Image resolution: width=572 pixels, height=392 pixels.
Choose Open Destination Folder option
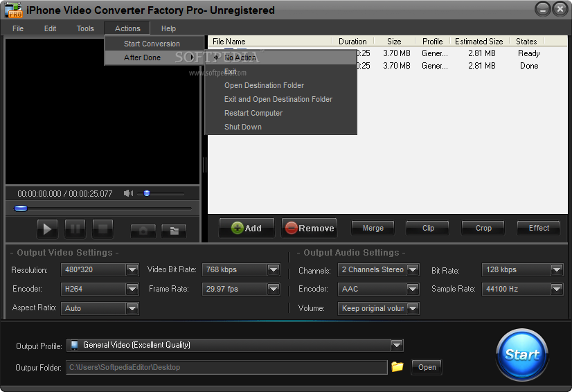(280, 85)
